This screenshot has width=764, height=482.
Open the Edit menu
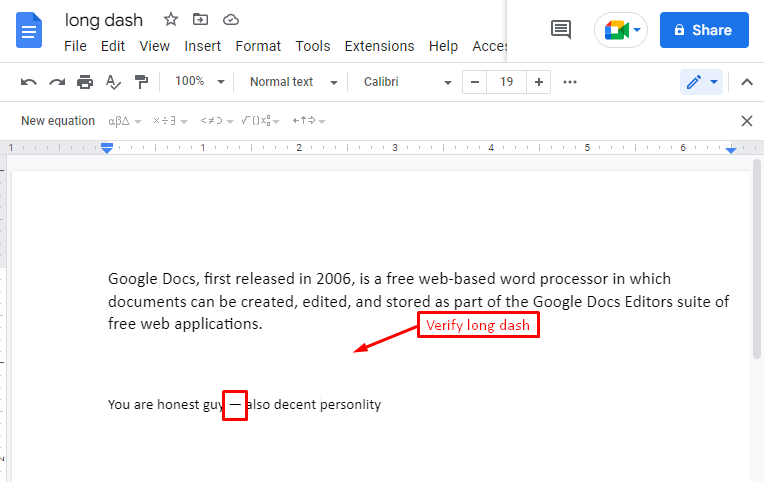(x=113, y=46)
